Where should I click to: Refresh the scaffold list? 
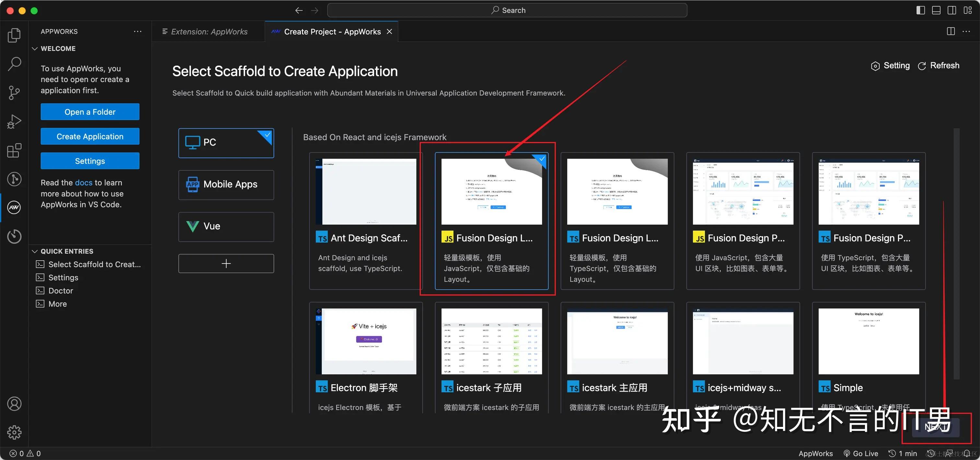pos(939,65)
